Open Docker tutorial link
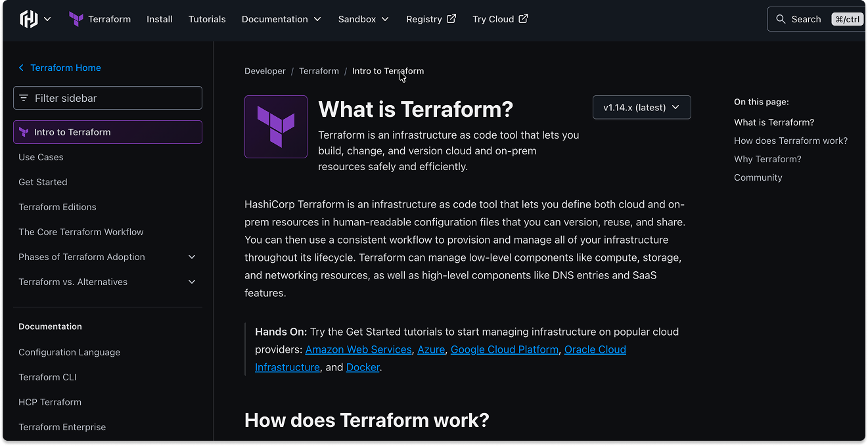This screenshot has width=868, height=446. click(363, 367)
